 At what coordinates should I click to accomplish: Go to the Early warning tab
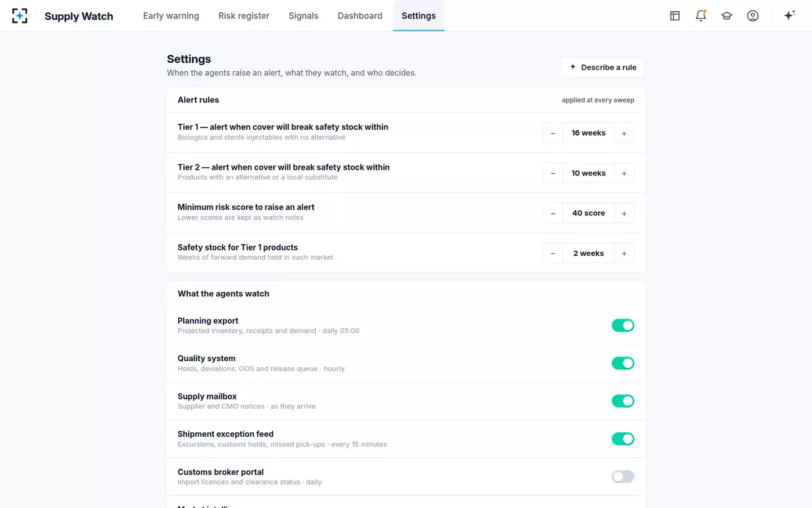coord(171,16)
